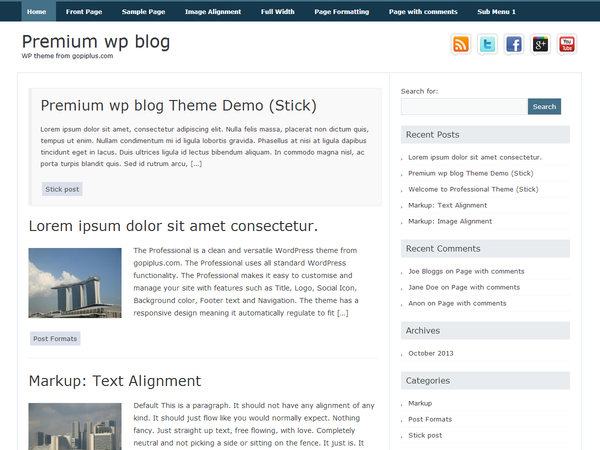Open the Sample Page menu item
This screenshot has height=450, width=600.
point(143,11)
